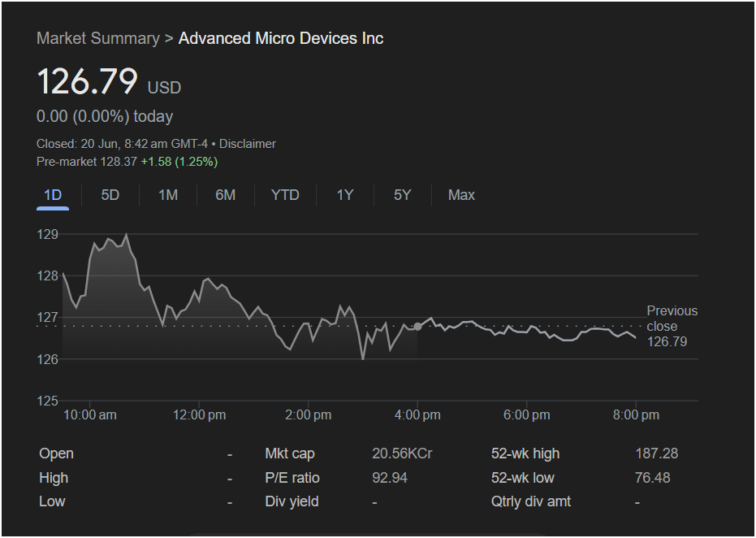Click the 0.00 (0.00%) today change
This screenshot has width=756, height=538.
(105, 116)
